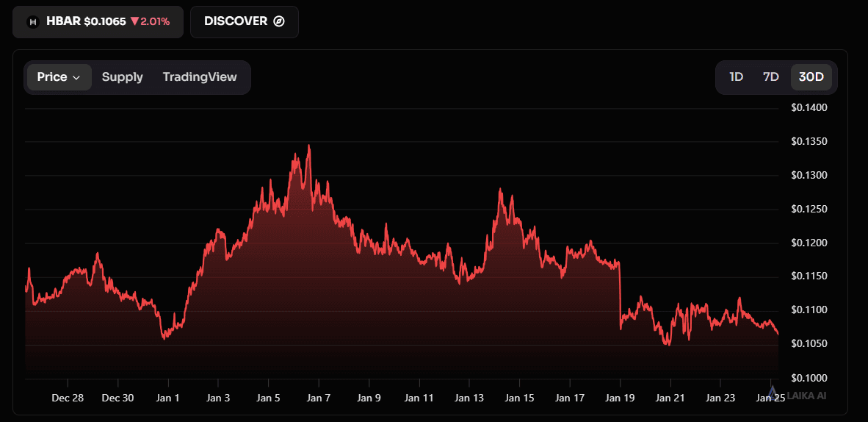The width and height of the screenshot is (868, 422).
Task: Click the $0.1000 price axis label
Action: 809,379
